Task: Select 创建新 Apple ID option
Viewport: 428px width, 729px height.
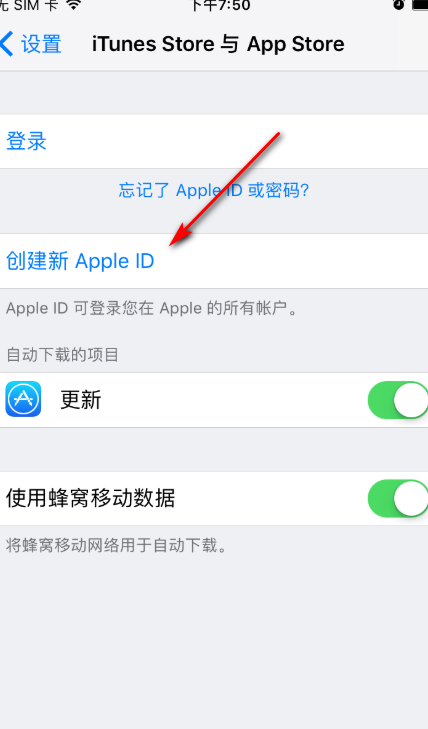Action: 214,261
